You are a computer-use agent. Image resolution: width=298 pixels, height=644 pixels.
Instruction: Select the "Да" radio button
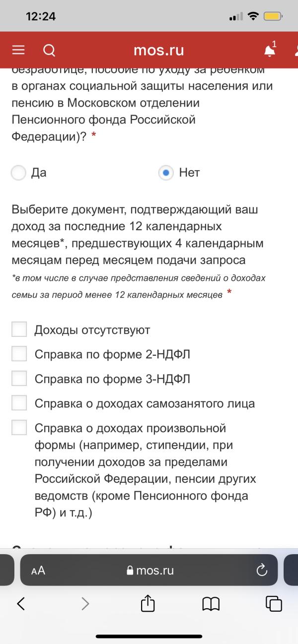[x=18, y=173]
